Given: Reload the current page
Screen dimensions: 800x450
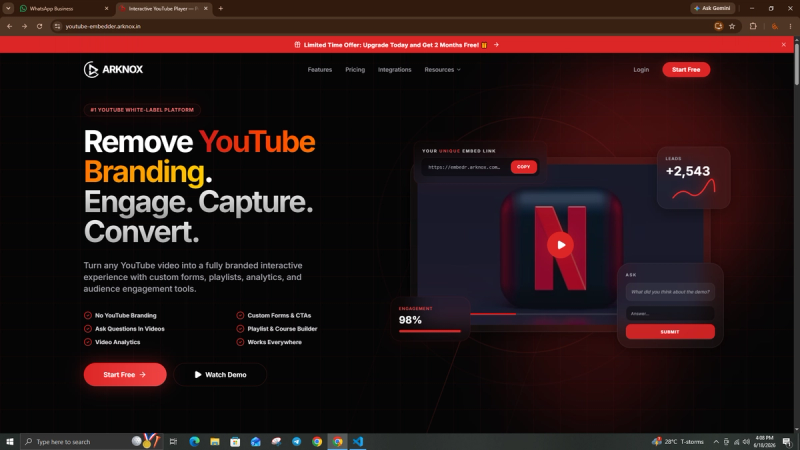Looking at the screenshot, I should (39, 26).
